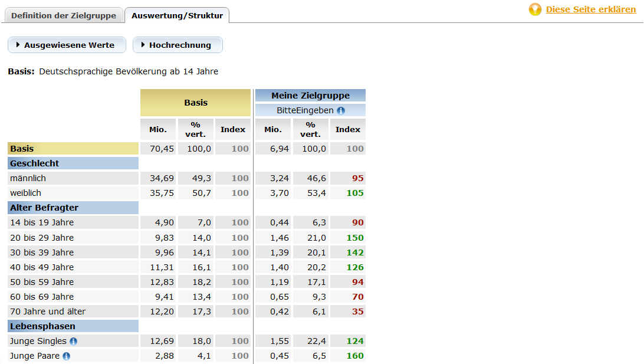
Task: Click index value 35 for 70 Jahre und älter
Action: click(357, 311)
